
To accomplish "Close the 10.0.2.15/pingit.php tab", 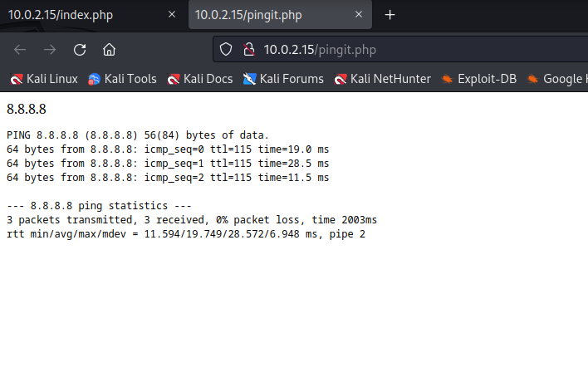I will pyautogui.click(x=359, y=15).
